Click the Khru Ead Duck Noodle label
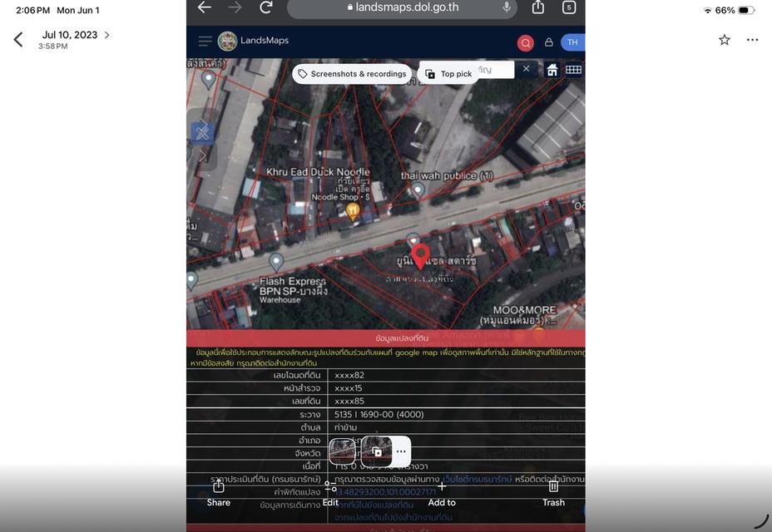 [x=318, y=172]
